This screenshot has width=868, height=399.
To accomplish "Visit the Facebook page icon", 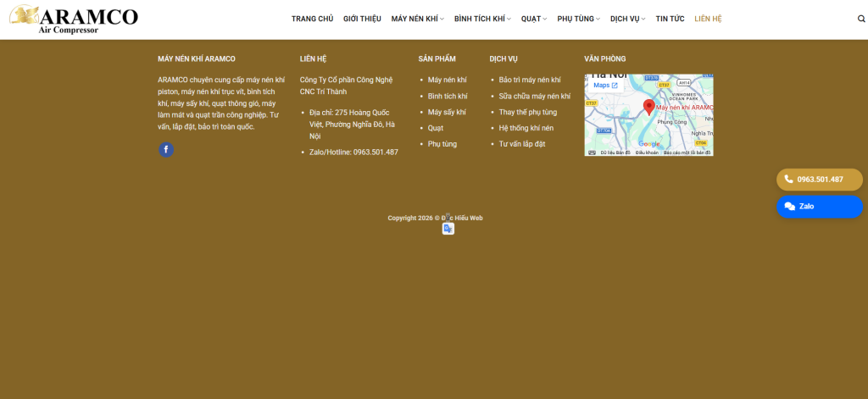I will click(166, 150).
